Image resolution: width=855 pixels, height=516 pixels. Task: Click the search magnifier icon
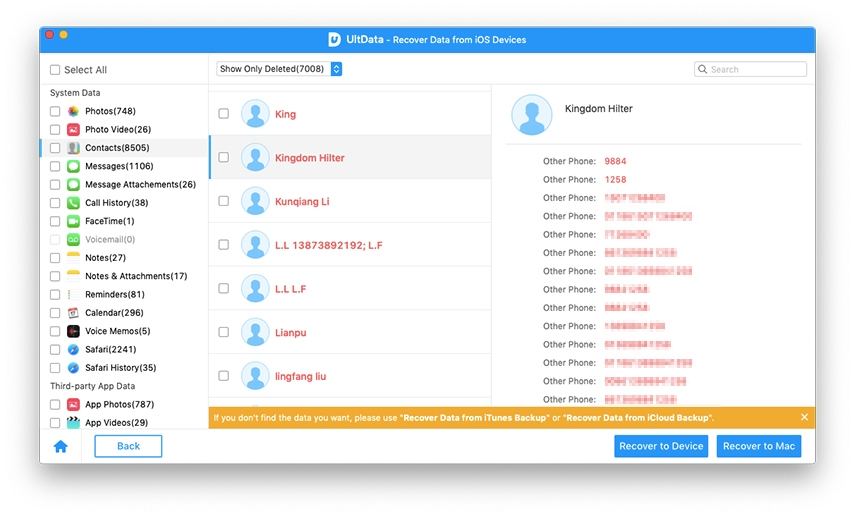[703, 69]
